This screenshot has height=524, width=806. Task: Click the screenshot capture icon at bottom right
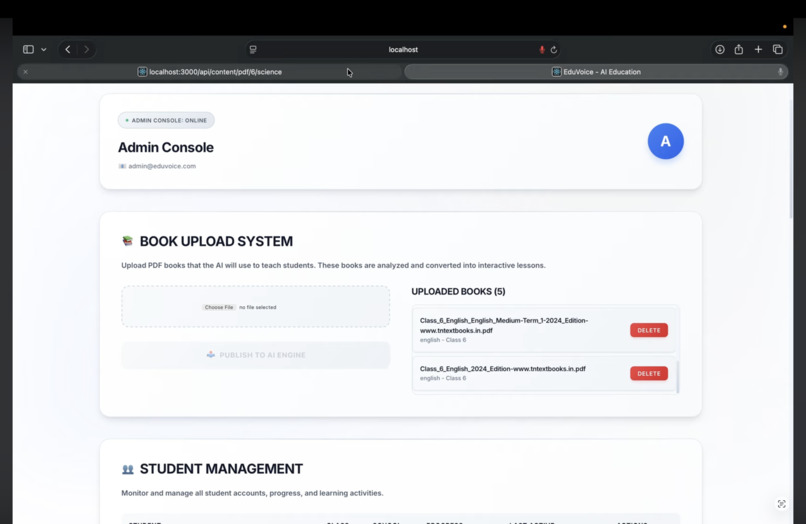[x=781, y=504]
